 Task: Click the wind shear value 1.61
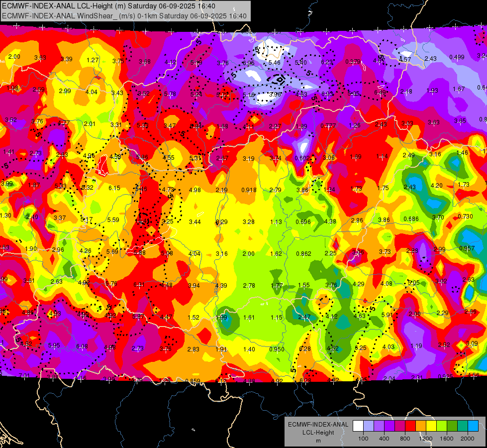coord(249,318)
